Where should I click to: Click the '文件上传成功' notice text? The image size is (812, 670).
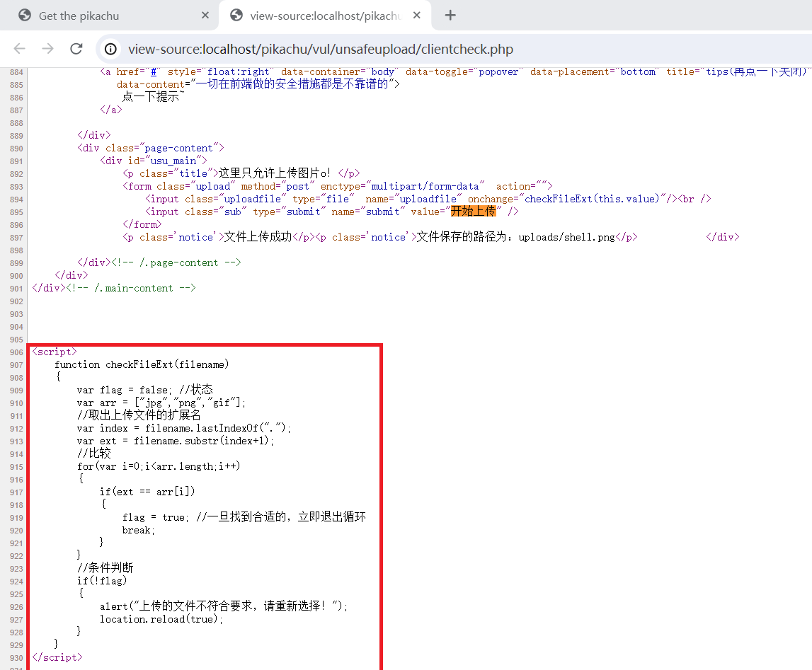pos(258,237)
